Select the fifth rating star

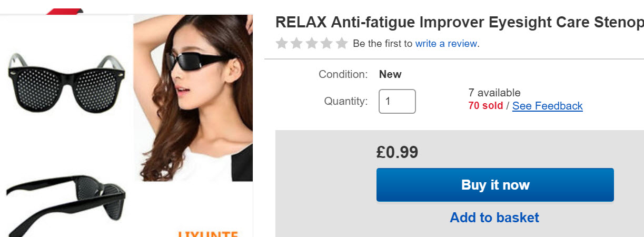(x=342, y=43)
